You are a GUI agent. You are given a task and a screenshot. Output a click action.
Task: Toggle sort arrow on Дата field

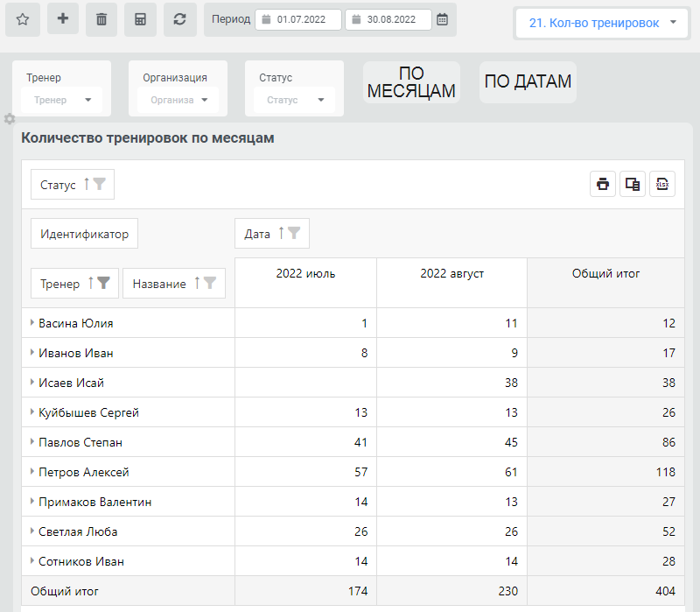pos(281,233)
